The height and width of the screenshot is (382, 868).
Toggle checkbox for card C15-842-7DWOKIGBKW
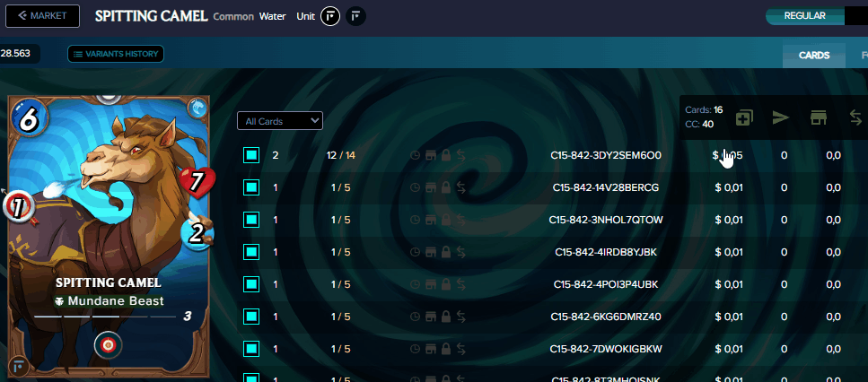(x=251, y=349)
